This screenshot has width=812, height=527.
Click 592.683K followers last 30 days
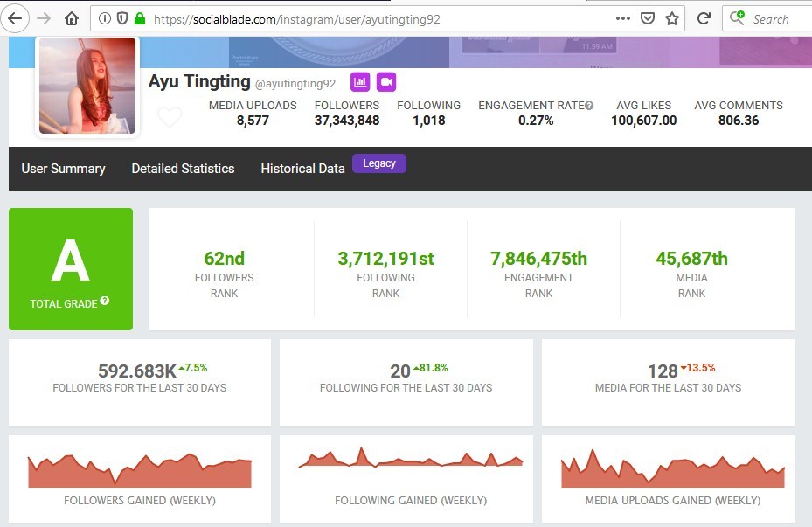(137, 371)
